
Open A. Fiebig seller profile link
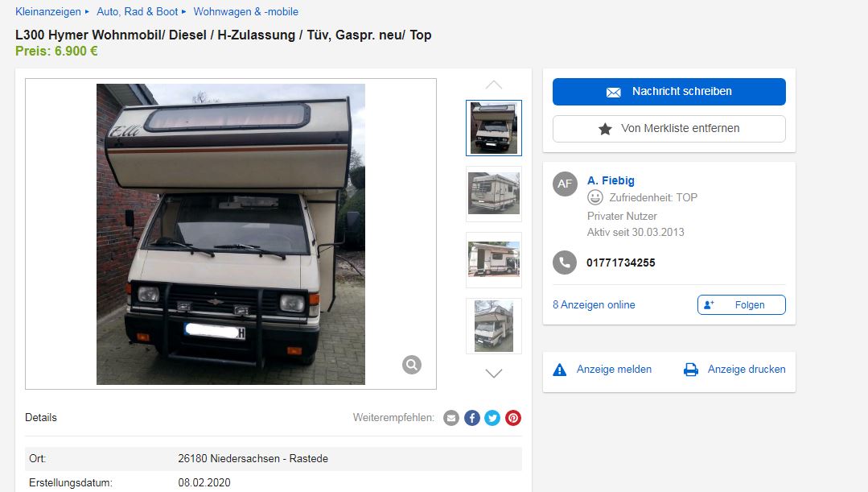(611, 180)
